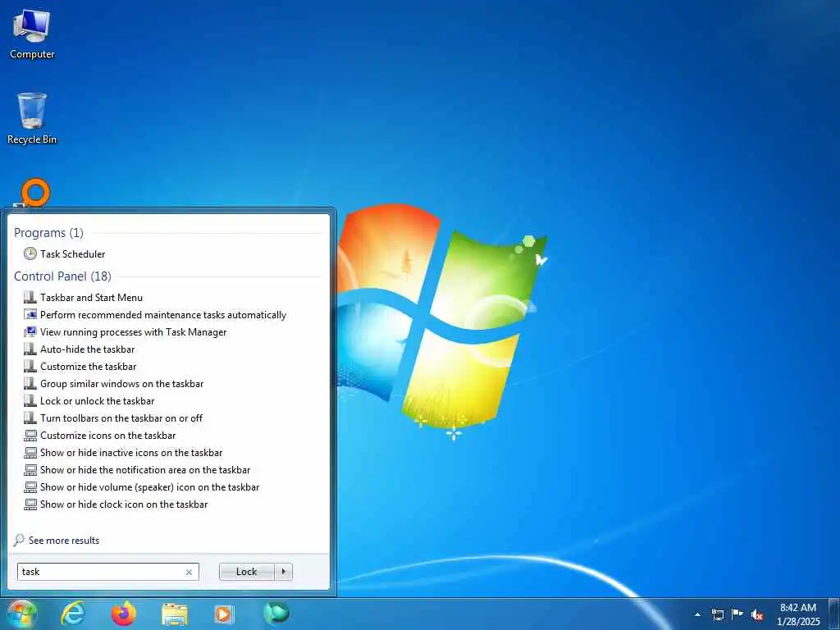Click the green round app icon on taskbar
The height and width of the screenshot is (630, 840).
(x=276, y=613)
